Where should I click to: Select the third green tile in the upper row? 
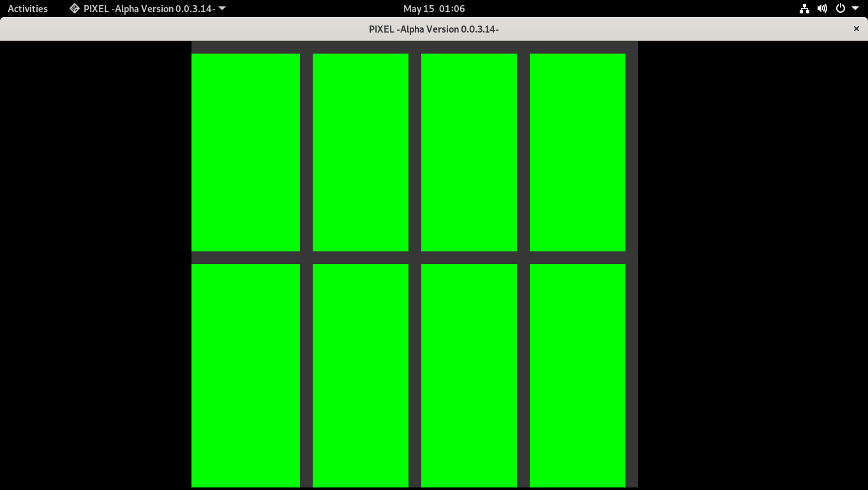(469, 152)
